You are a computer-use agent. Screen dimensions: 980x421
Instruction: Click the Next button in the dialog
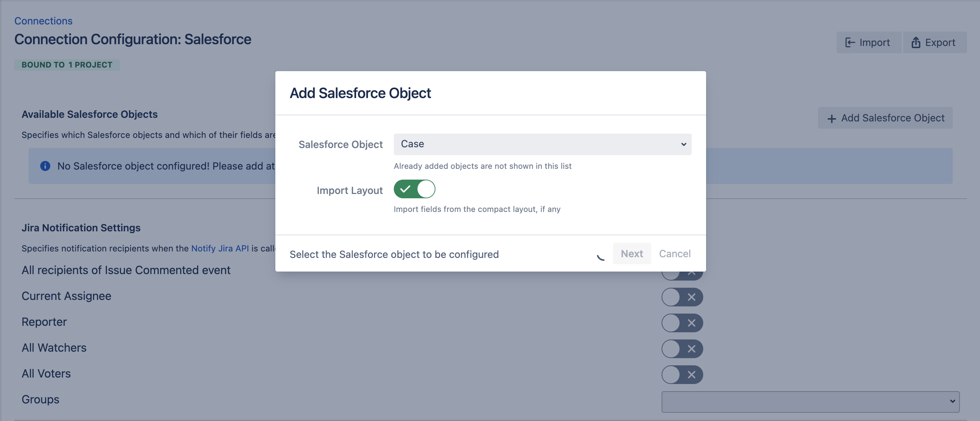pyautogui.click(x=631, y=254)
